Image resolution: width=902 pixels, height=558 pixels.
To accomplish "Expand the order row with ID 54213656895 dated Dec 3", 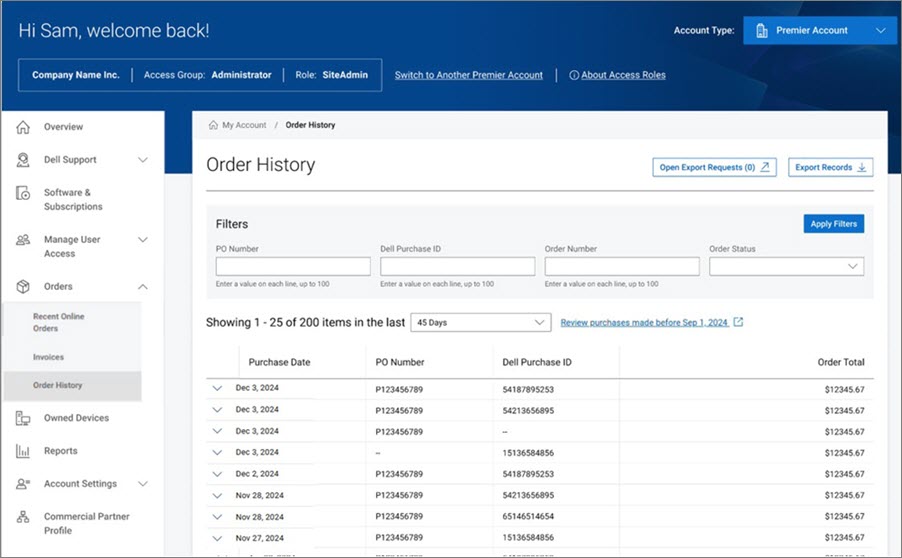I will click(x=217, y=410).
